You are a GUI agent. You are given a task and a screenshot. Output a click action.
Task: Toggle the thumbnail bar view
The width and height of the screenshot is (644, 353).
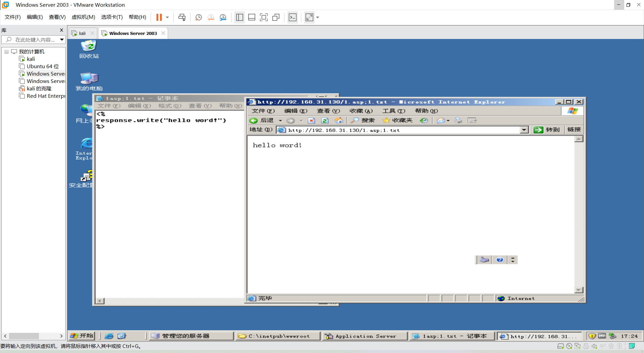click(252, 17)
